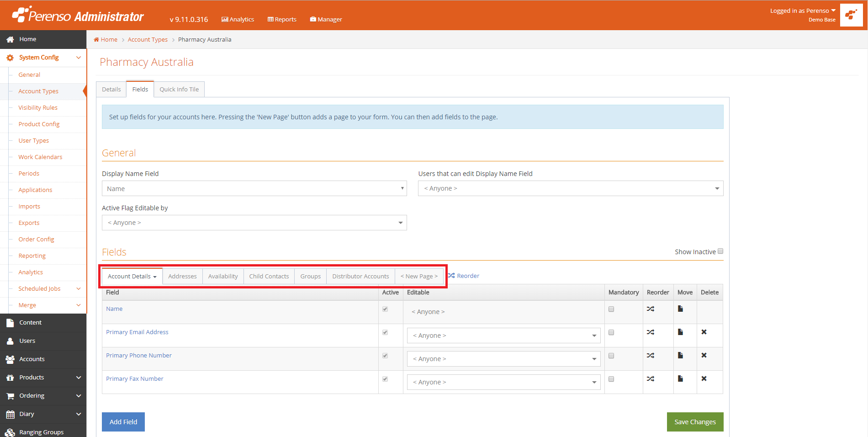Click reorder icon for Primary Email Address
The image size is (868, 437).
click(651, 332)
